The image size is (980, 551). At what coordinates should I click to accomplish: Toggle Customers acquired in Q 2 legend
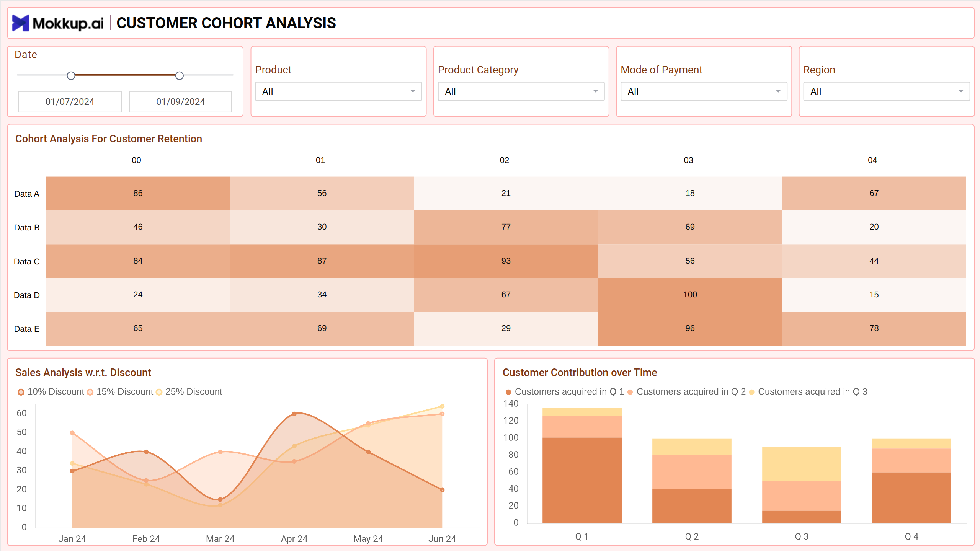pos(686,392)
